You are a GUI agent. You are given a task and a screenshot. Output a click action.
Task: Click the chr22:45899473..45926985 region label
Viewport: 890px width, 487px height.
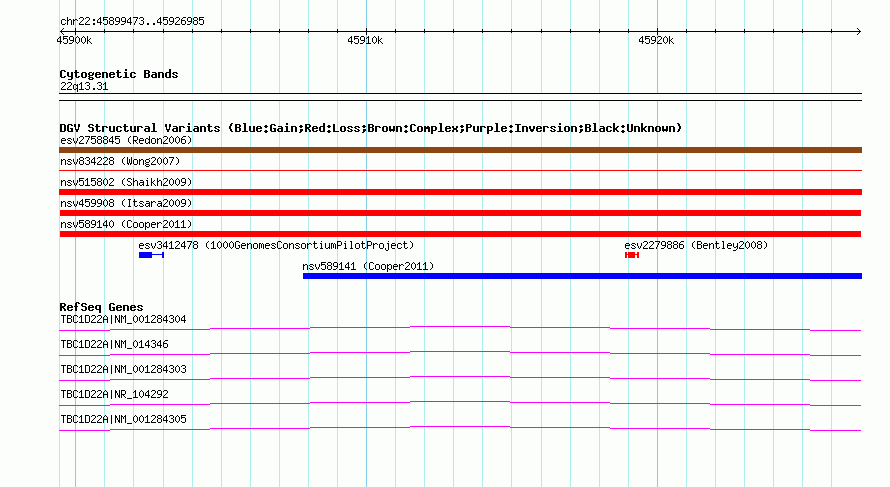click(132, 21)
